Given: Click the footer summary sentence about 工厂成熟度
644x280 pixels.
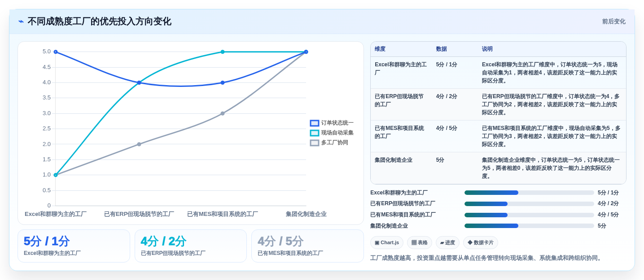Looking at the screenshot, I should coord(486,258).
